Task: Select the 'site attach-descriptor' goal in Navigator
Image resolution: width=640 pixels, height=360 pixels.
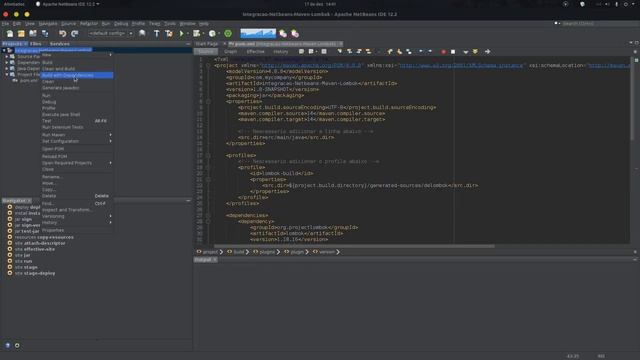Action: click(x=40, y=243)
